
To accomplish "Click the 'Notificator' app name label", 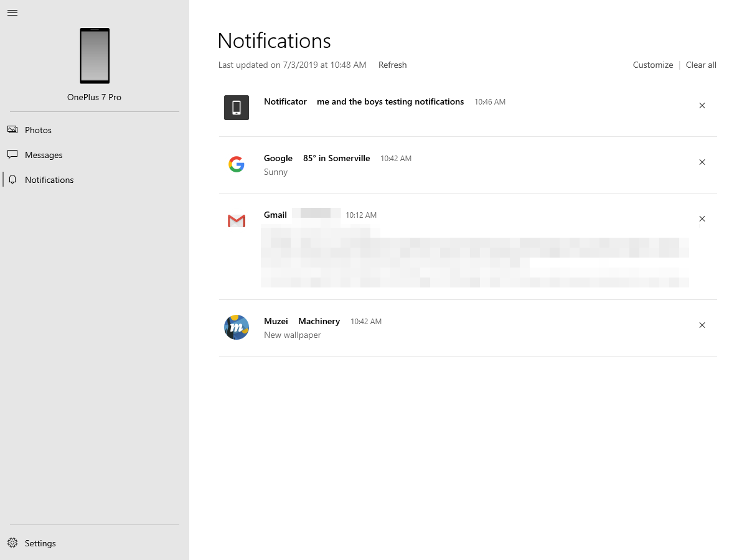I will tap(285, 101).
